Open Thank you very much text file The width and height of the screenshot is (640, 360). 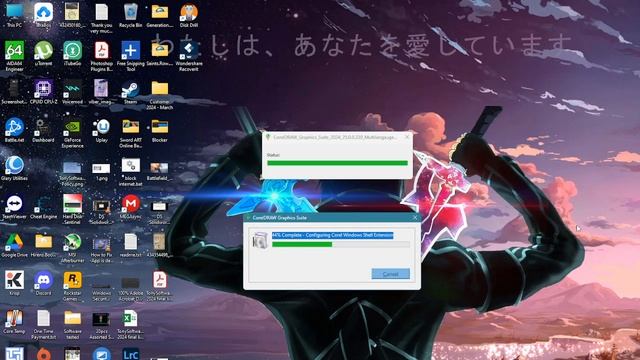(x=101, y=18)
